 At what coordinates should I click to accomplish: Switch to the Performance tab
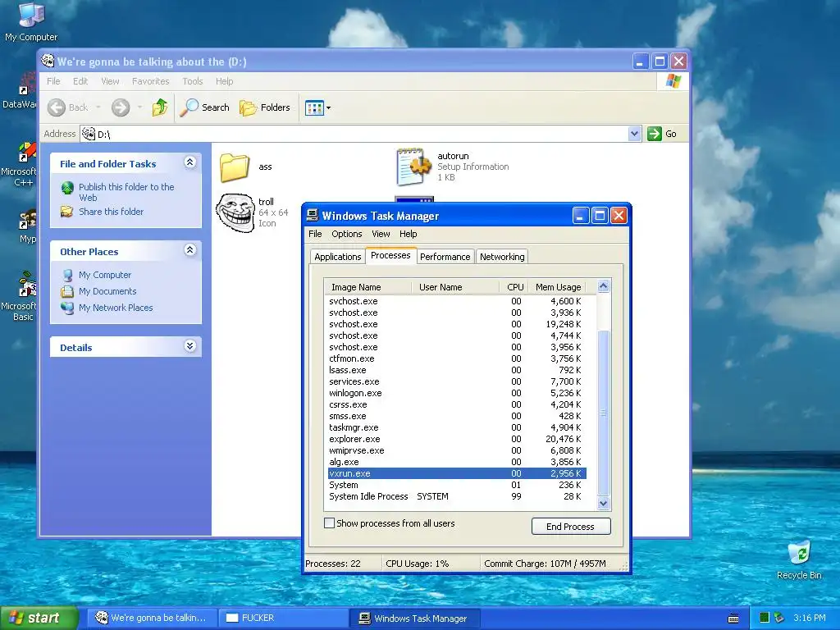tap(445, 257)
